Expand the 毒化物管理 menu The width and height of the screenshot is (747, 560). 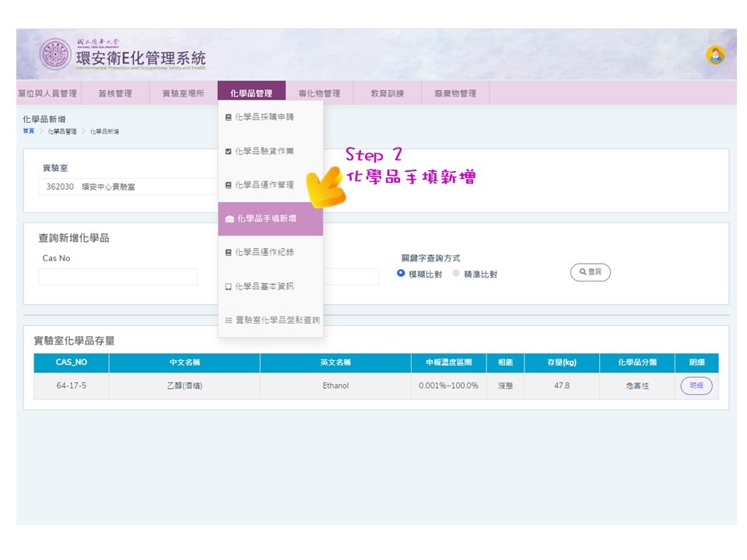pos(319,93)
